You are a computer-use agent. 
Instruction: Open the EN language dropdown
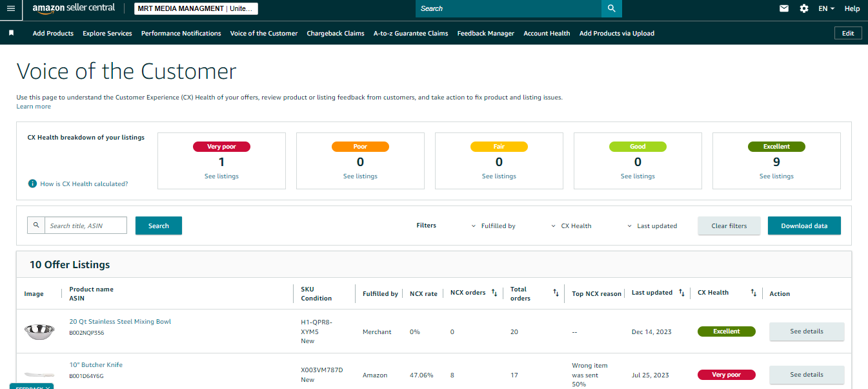826,8
